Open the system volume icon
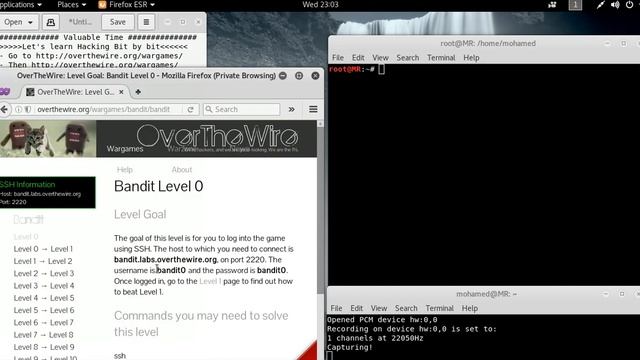 615,4
